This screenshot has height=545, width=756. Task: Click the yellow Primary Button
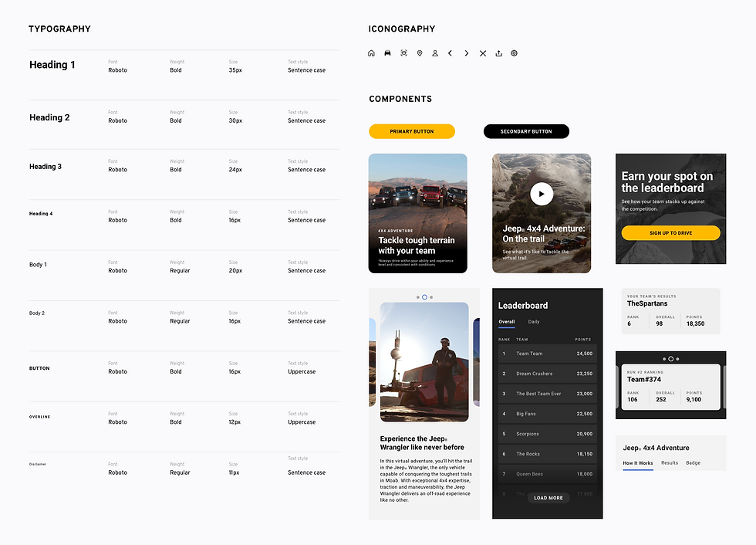click(x=412, y=131)
